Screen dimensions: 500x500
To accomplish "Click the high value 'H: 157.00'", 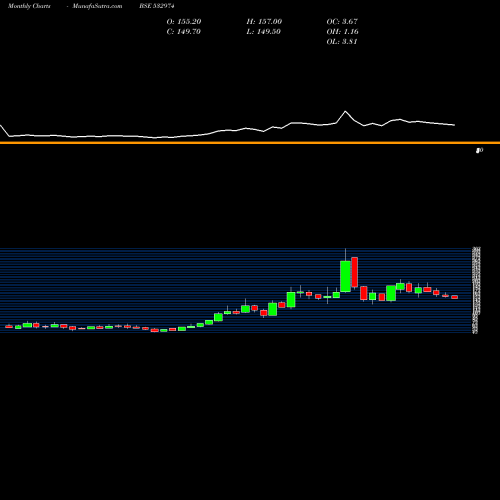I will (x=264, y=22).
